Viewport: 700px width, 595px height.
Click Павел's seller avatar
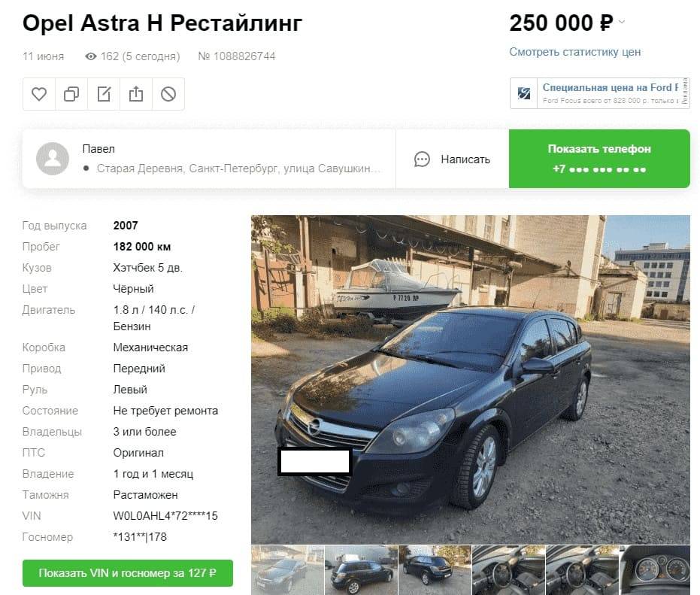53,159
